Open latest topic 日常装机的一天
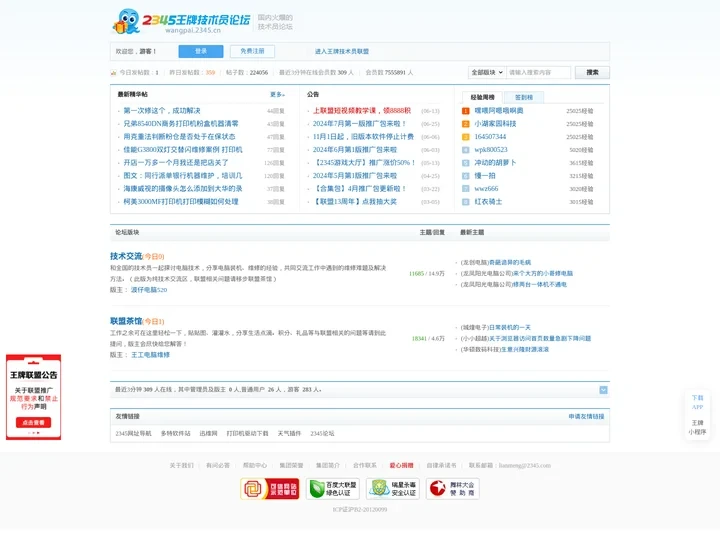The image size is (720, 540). (510, 327)
